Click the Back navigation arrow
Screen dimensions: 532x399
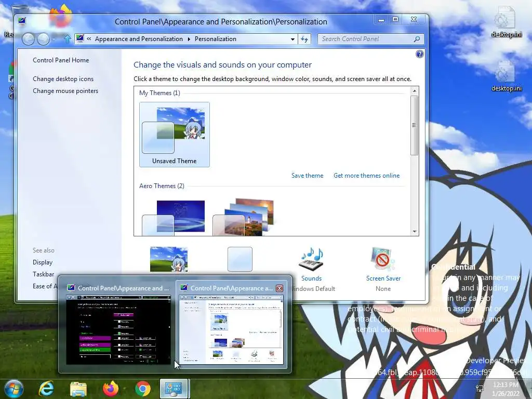(x=29, y=39)
